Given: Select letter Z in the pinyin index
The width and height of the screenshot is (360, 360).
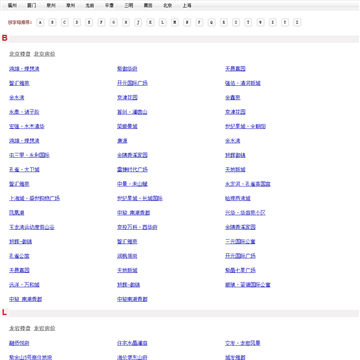Looking at the screenshot, I should pyautogui.click(x=297, y=22).
